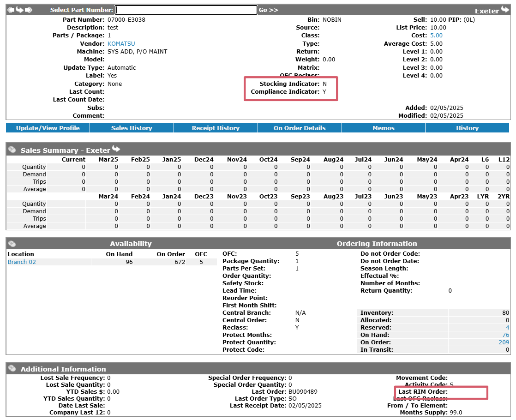Image resolution: width=516 pixels, height=420 pixels.
Task: Click the Update Type value Automatic
Action: (x=121, y=68)
